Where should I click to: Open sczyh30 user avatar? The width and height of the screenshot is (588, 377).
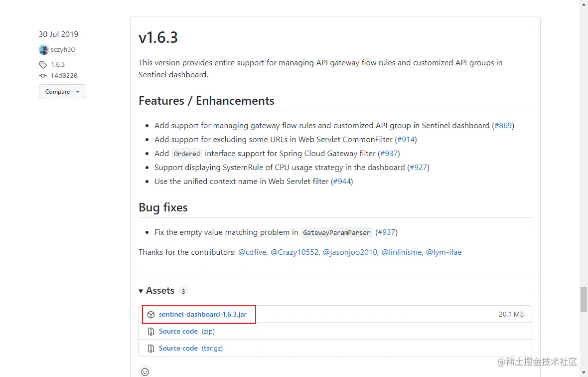coord(43,49)
